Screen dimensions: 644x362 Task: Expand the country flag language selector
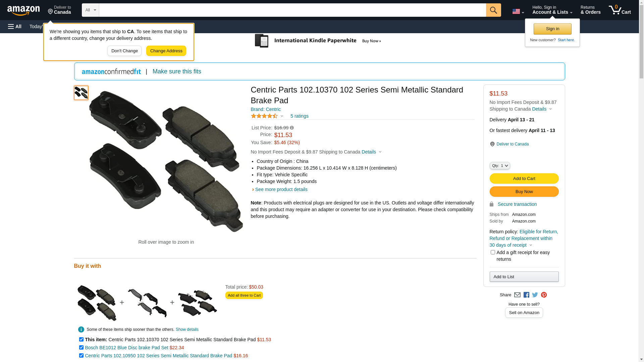click(518, 11)
